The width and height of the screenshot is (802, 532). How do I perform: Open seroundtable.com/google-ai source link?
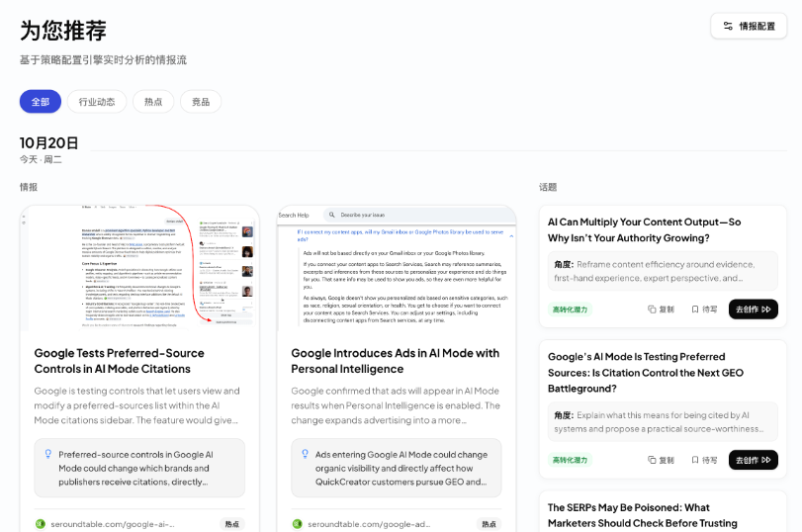(x=113, y=524)
